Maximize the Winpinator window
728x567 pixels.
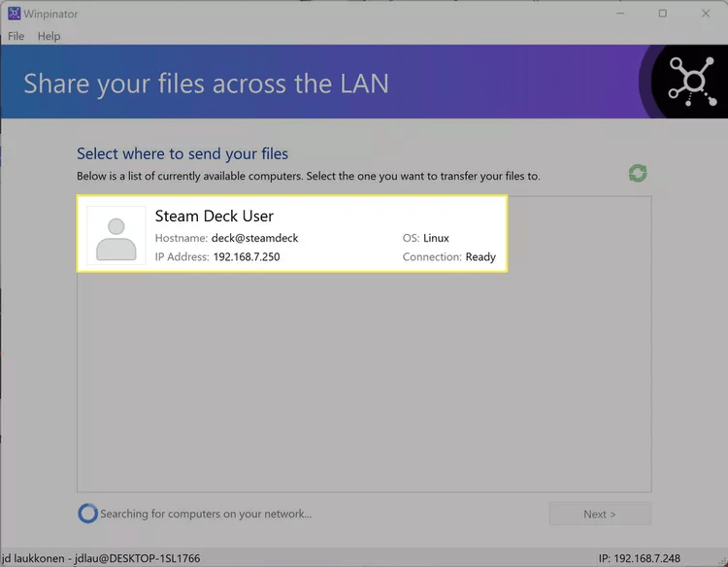(662, 14)
